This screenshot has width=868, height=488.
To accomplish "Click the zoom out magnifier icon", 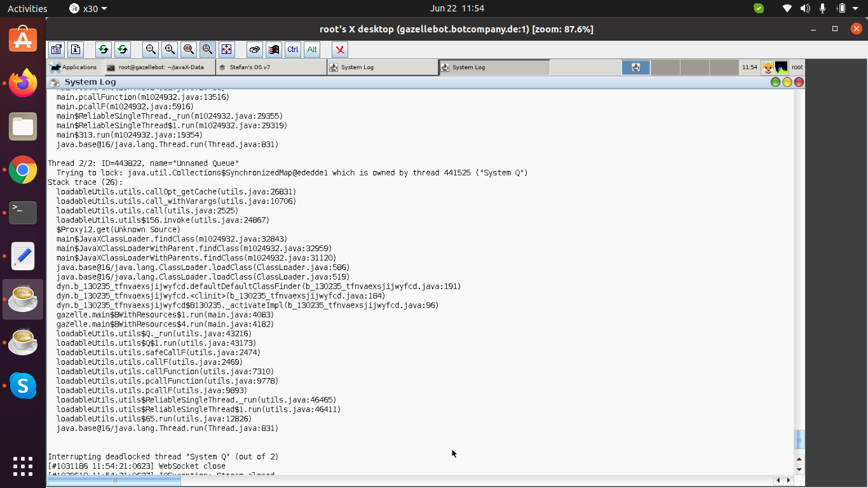I will [x=151, y=50].
